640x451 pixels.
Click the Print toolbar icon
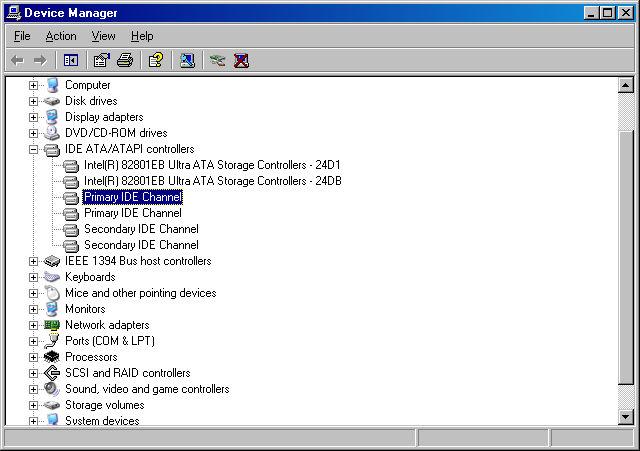[x=125, y=61]
